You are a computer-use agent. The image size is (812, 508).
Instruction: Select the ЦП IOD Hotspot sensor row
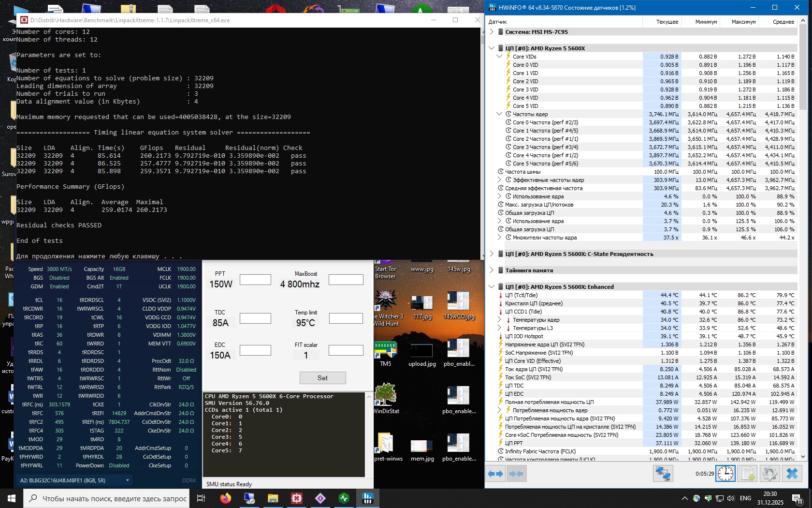(x=642, y=336)
